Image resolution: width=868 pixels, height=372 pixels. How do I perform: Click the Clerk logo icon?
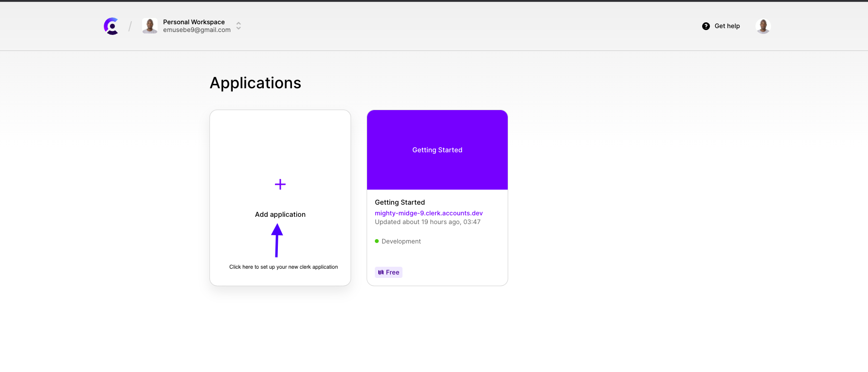(x=111, y=26)
